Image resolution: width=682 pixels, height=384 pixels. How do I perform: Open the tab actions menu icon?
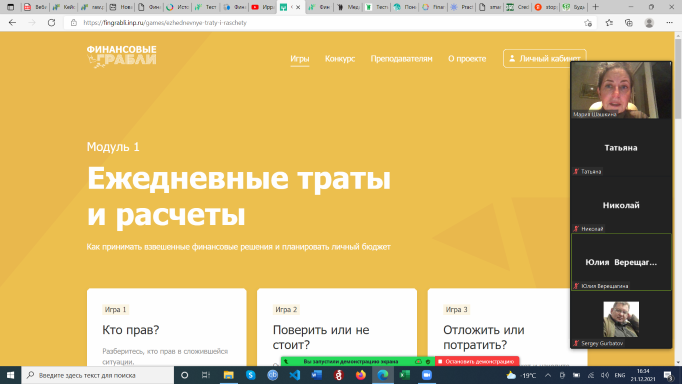(10, 7)
